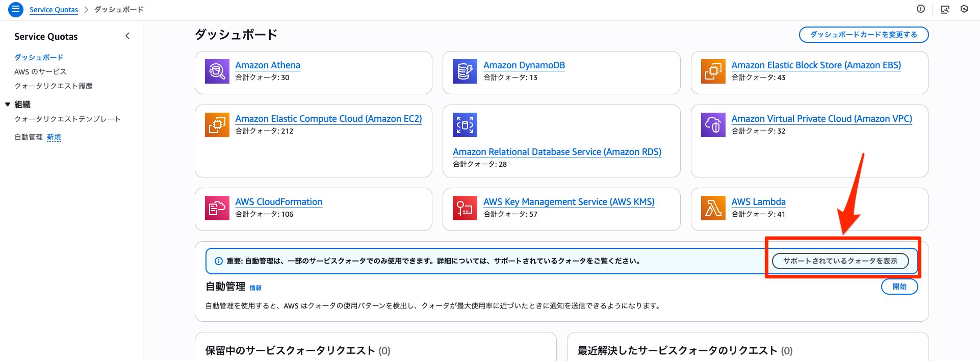Click the Amazon DynamoDB service icon

pos(465,71)
